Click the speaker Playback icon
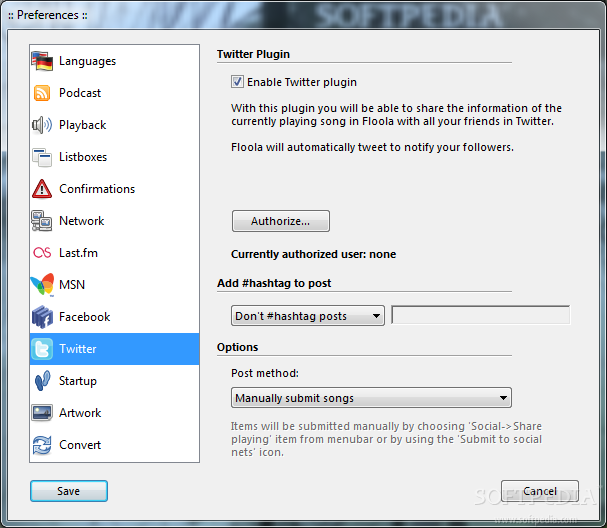The height and width of the screenshot is (528, 607). tap(42, 125)
